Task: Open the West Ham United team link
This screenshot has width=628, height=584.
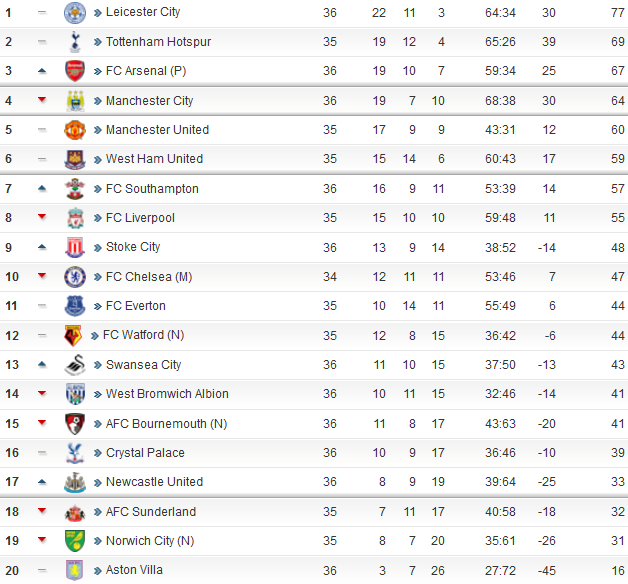Action: pos(154,159)
